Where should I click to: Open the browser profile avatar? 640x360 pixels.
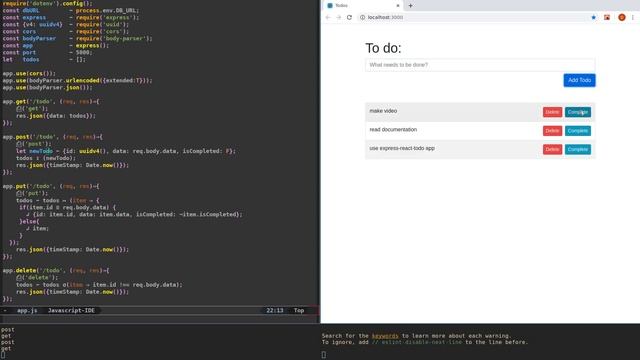coord(622,17)
